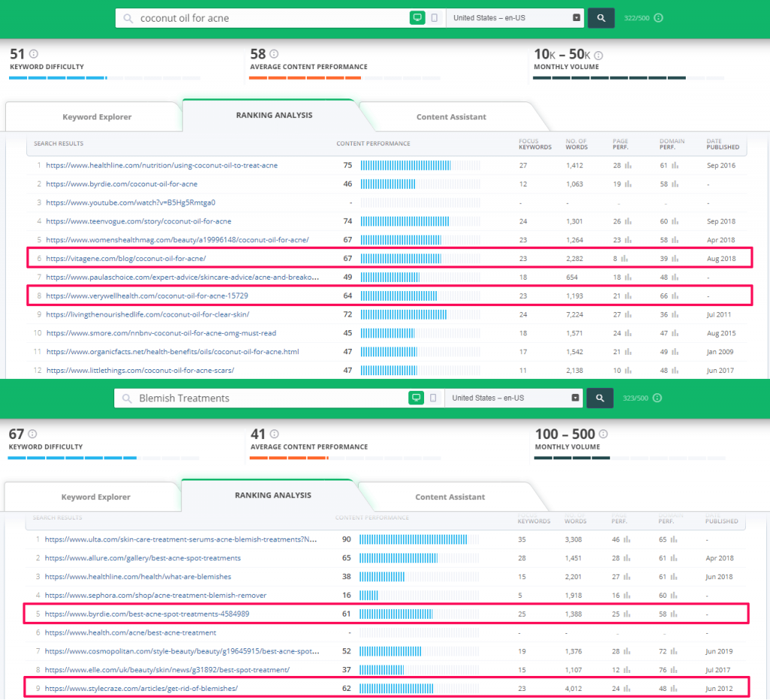Viewport: 770px width, 700px height.
Task: Click page perf chart icon in livingthenourishedlife row
Action: pos(628,314)
